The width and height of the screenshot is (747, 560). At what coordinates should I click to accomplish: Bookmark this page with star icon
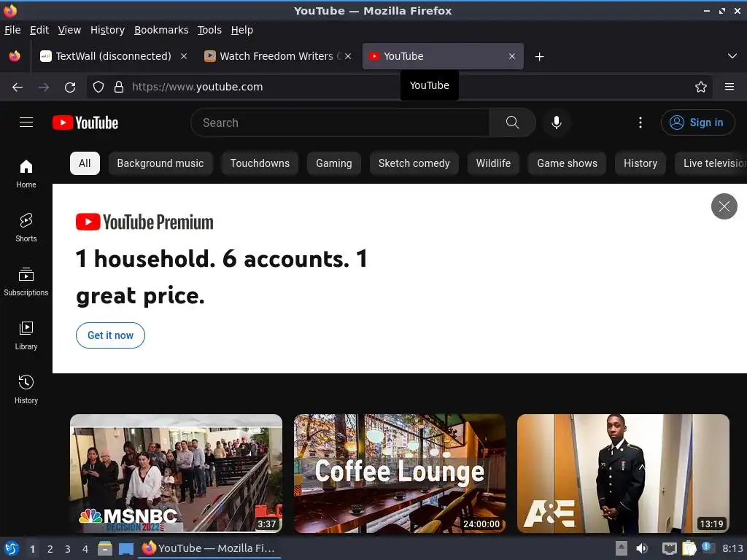(700, 87)
